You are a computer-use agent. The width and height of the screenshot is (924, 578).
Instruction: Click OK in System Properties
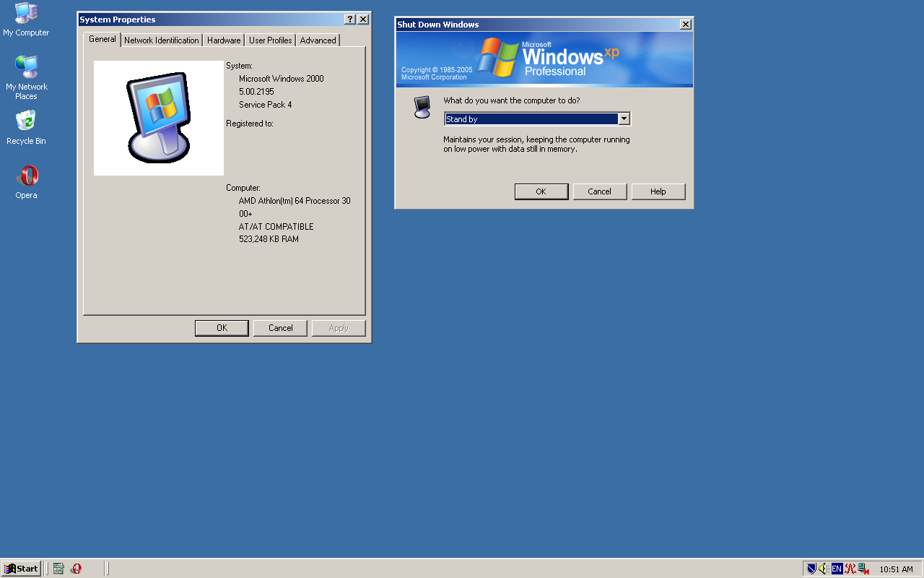[x=222, y=328]
